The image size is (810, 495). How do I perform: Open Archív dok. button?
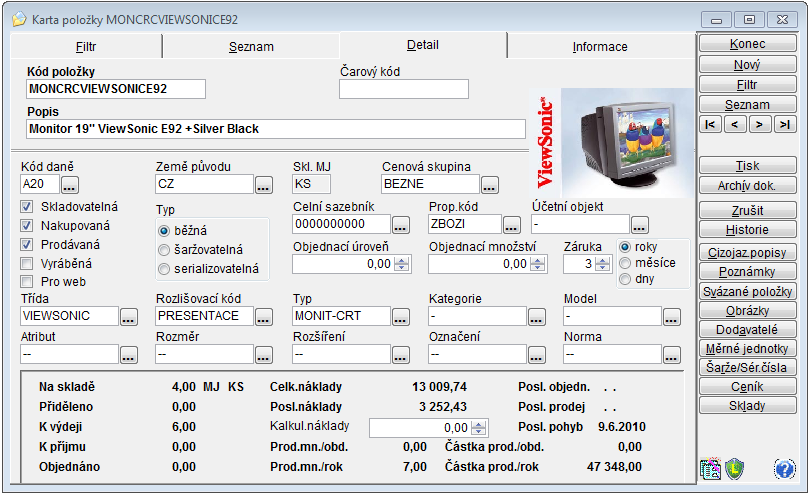[x=747, y=185]
